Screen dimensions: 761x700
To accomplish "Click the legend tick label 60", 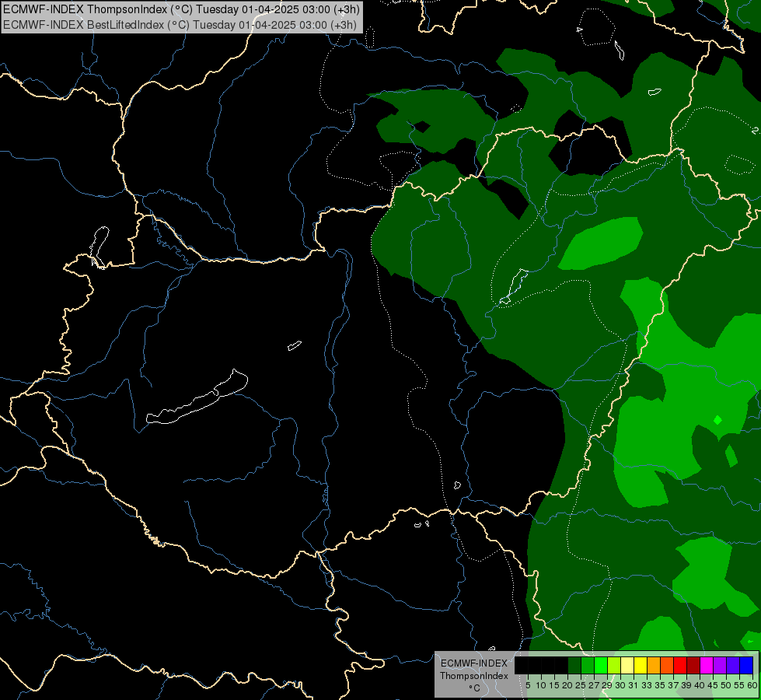I will 752,685.
